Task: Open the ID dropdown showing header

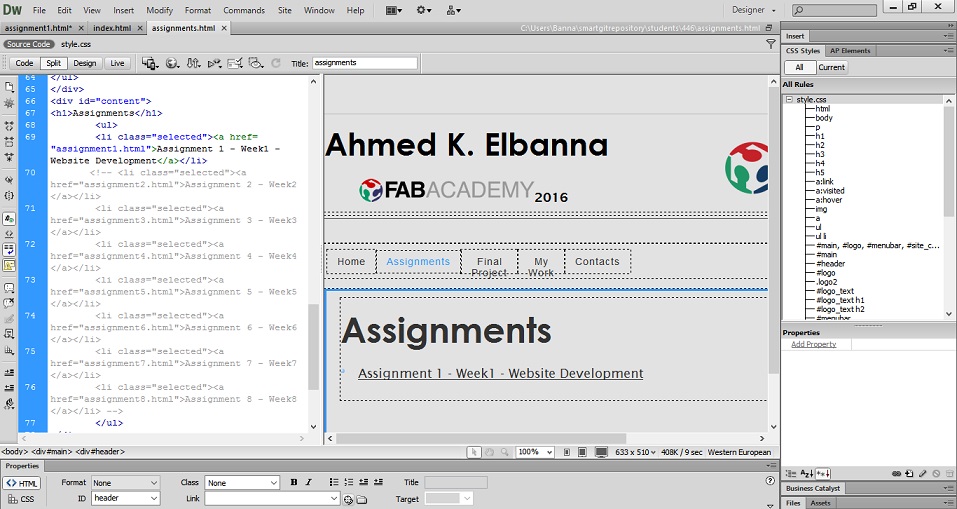Action: (125, 499)
